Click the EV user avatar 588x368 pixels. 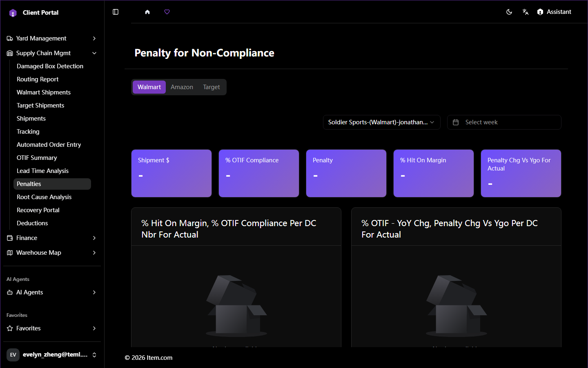13,355
